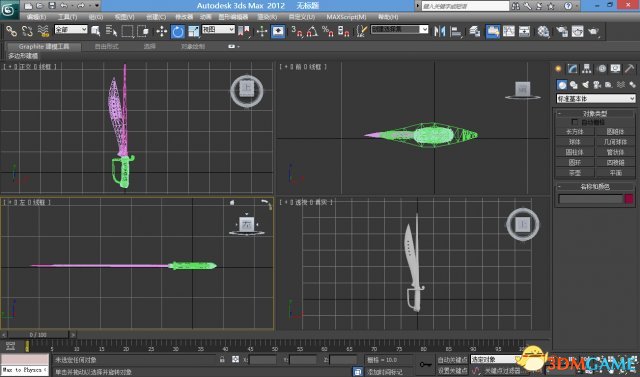This screenshot has width=640, height=377.
Task: Toggle the 3D Snaps button
Action: click(x=297, y=31)
